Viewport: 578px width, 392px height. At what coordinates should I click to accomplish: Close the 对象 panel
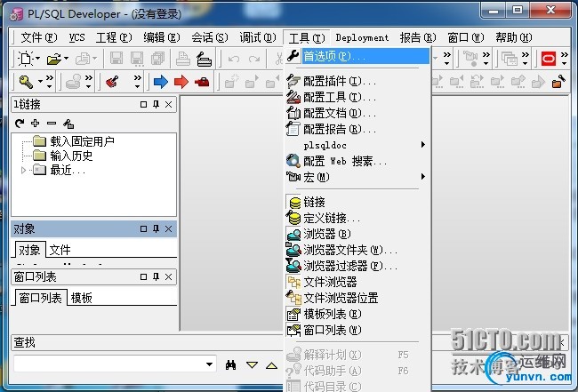(168, 229)
